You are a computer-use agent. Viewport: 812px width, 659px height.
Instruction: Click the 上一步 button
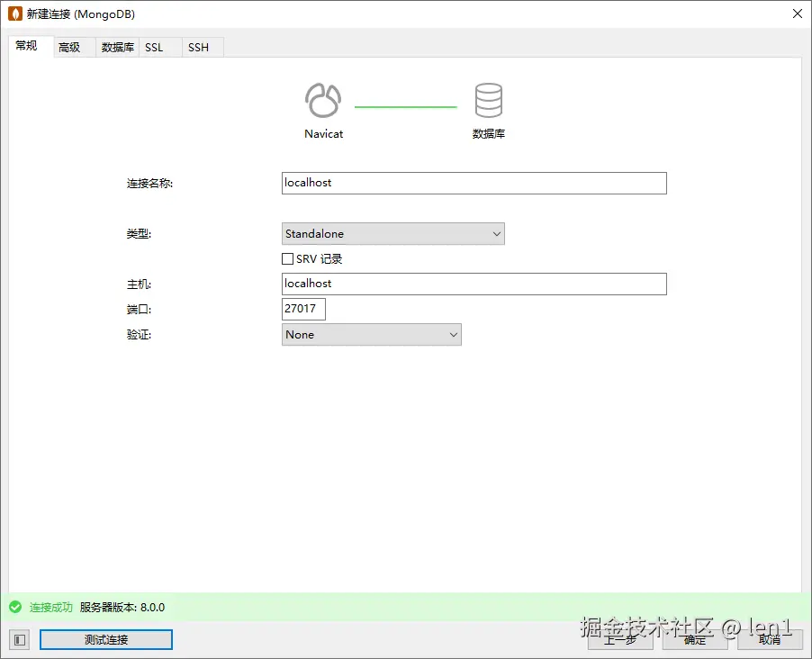(x=620, y=640)
